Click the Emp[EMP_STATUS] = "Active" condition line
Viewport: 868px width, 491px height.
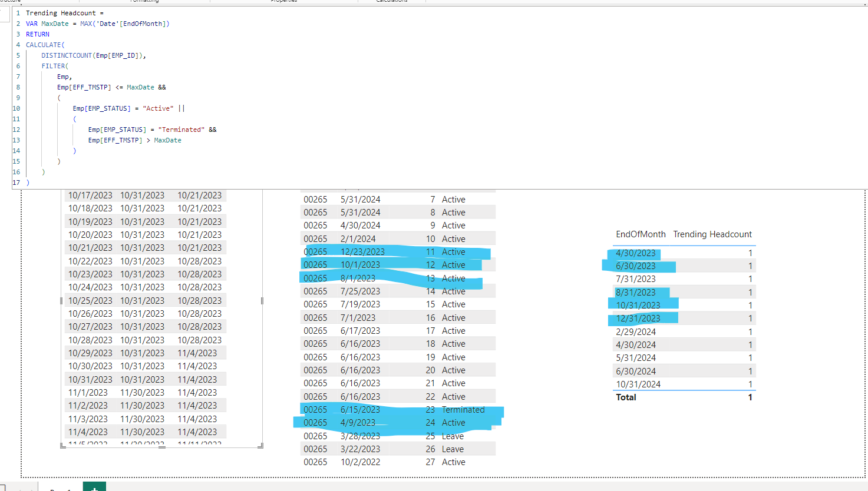point(128,108)
